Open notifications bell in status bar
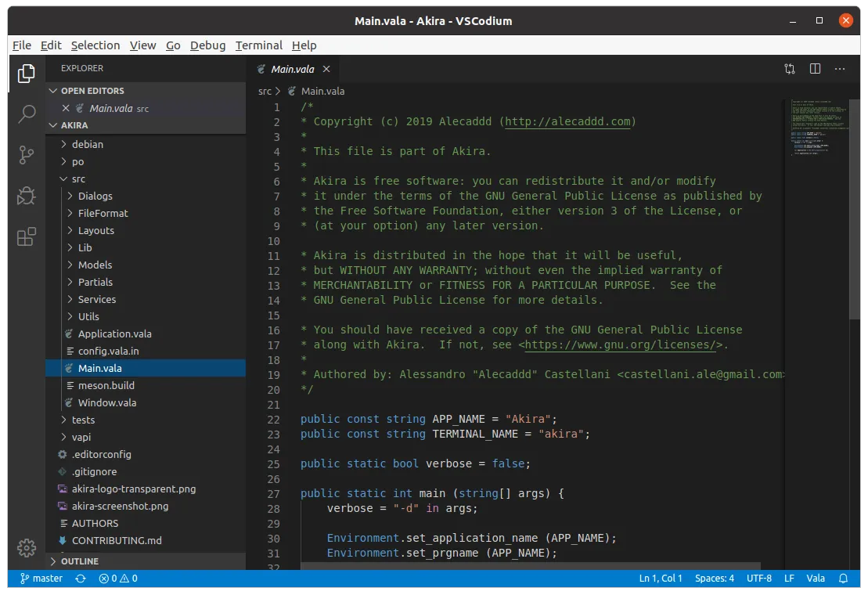 tap(843, 579)
